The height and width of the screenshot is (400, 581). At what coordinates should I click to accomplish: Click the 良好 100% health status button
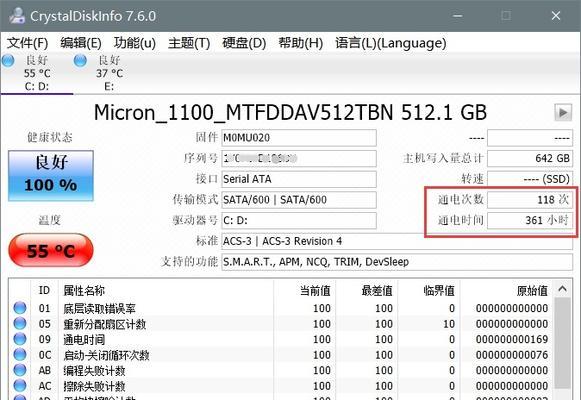[x=51, y=176]
